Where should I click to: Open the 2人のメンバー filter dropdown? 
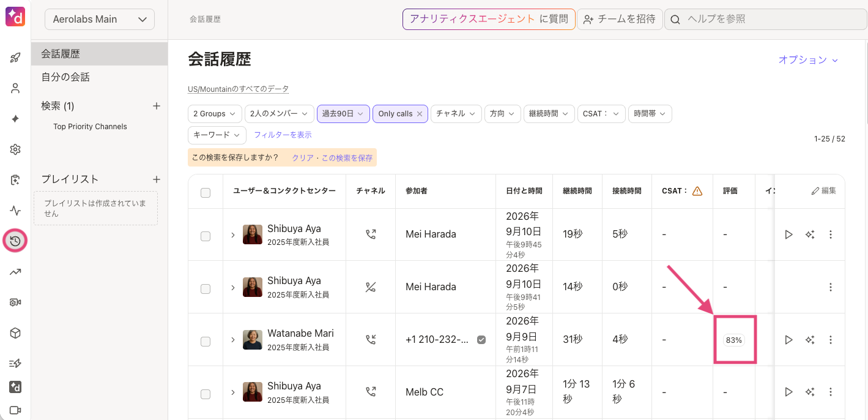[x=279, y=114]
